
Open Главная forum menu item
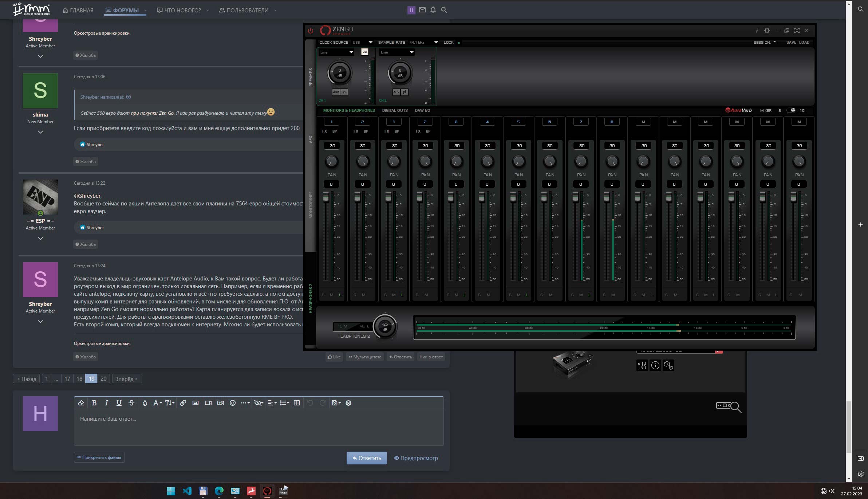pos(78,10)
